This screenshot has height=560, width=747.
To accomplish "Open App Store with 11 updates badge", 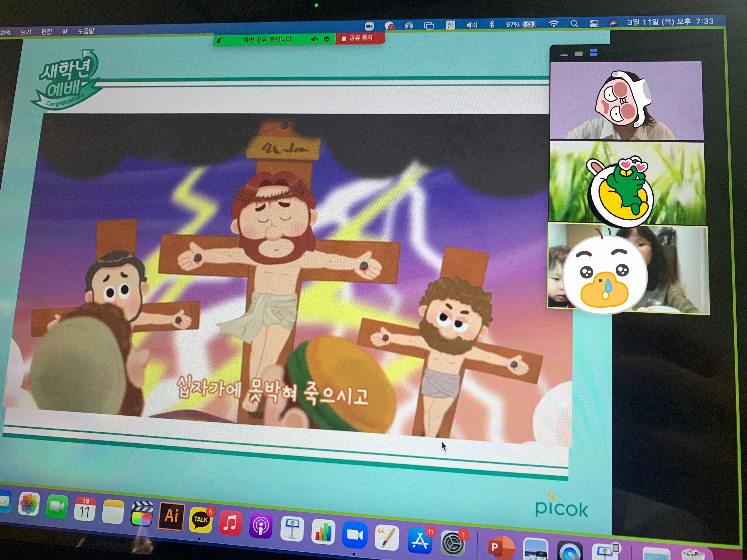I will (x=419, y=540).
